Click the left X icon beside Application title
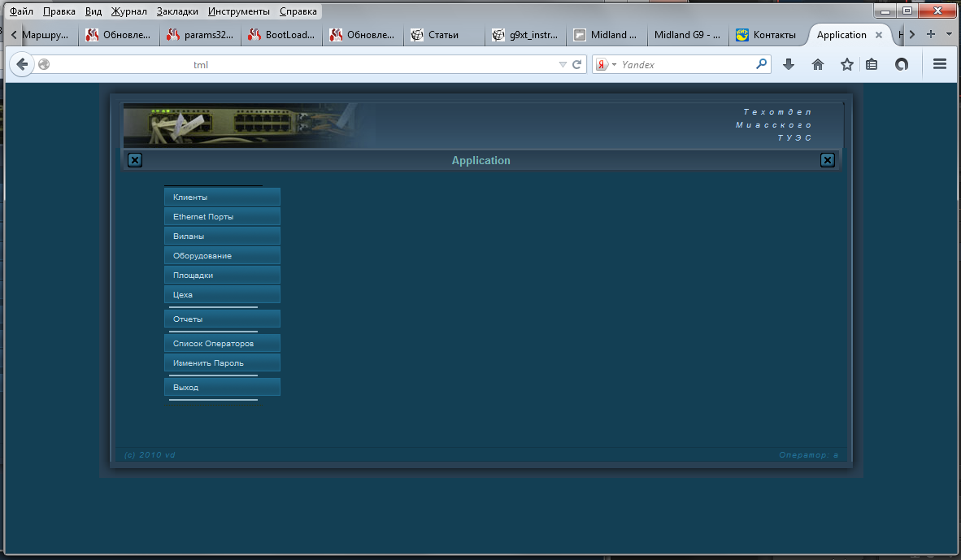 135,160
